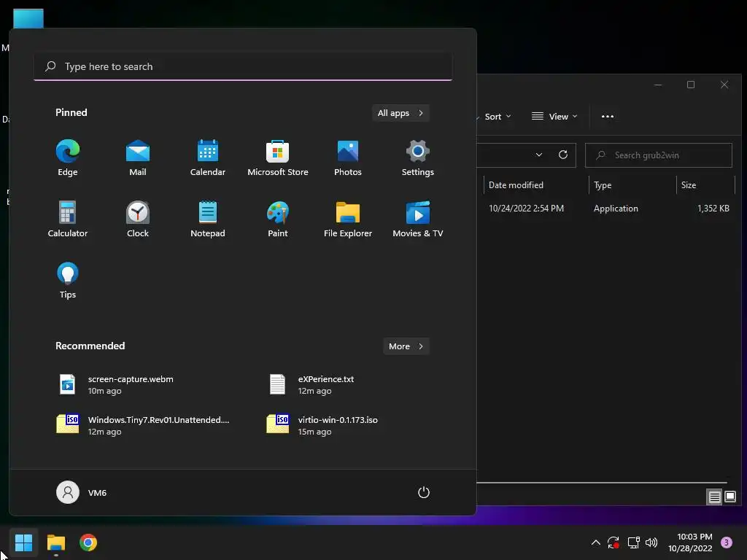
Task: Switch to details view in Explorer status bar
Action: [714, 497]
